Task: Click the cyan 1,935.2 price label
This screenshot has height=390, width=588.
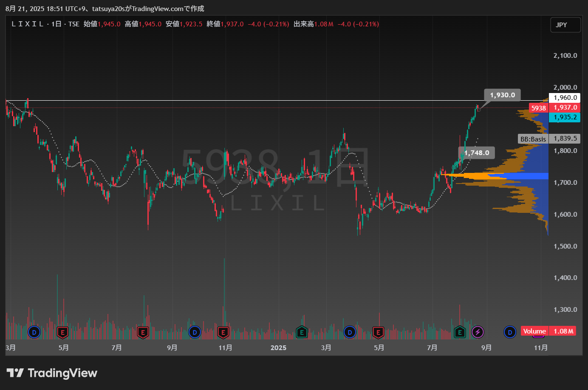Action: pos(565,117)
